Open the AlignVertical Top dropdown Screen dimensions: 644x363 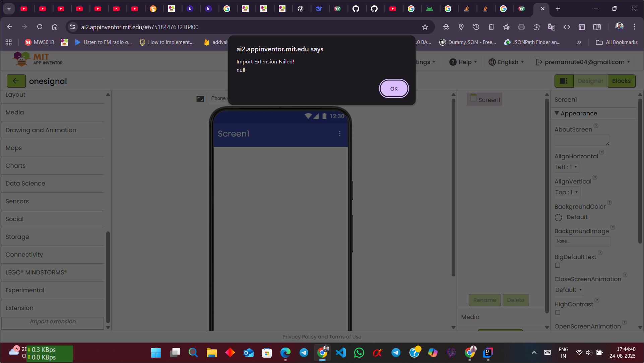(x=567, y=192)
